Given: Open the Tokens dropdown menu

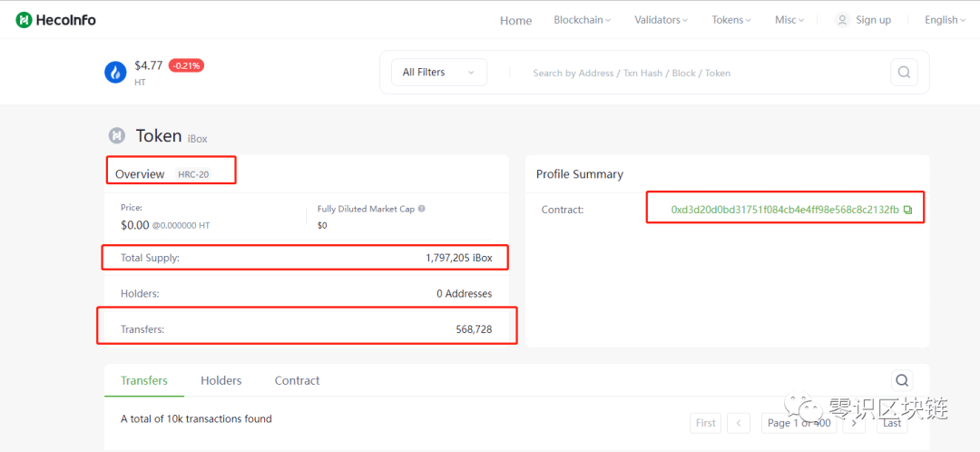Looking at the screenshot, I should [x=731, y=20].
